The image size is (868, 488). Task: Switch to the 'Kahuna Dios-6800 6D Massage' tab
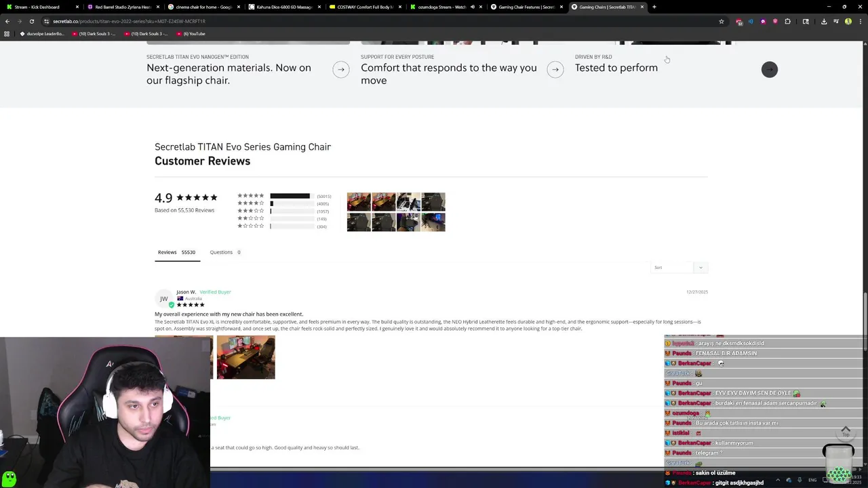[x=283, y=7]
